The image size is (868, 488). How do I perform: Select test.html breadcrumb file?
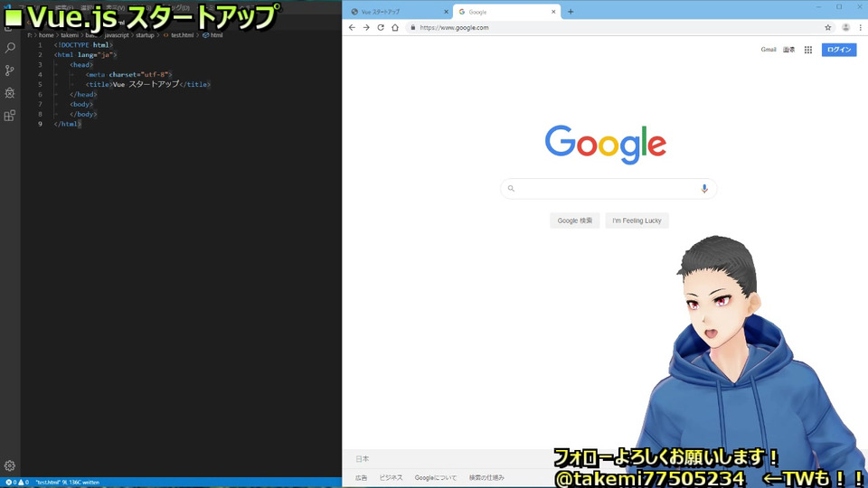click(178, 35)
